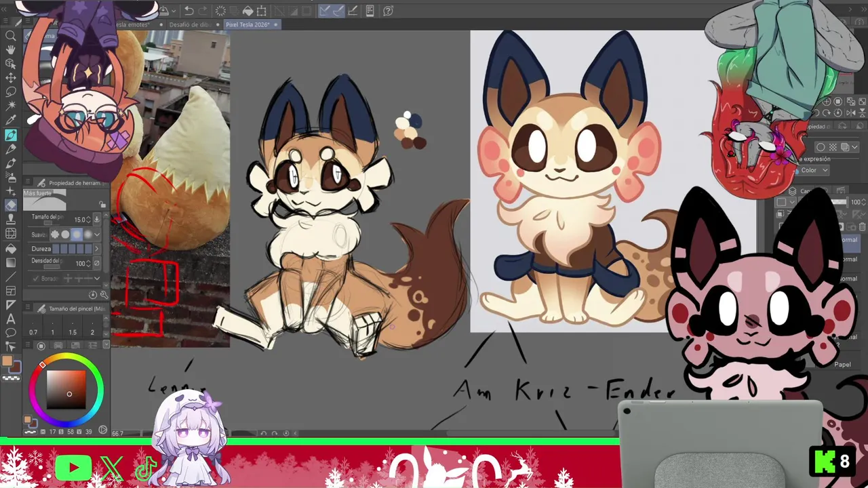Expand the Suavizado options dropdown
Screen dimensions: 868x488
[x=97, y=235]
